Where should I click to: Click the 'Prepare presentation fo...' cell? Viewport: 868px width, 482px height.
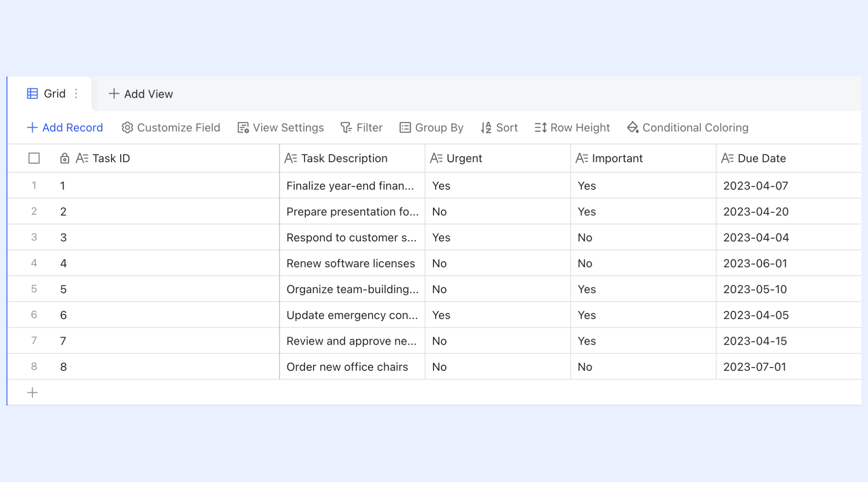coord(352,212)
